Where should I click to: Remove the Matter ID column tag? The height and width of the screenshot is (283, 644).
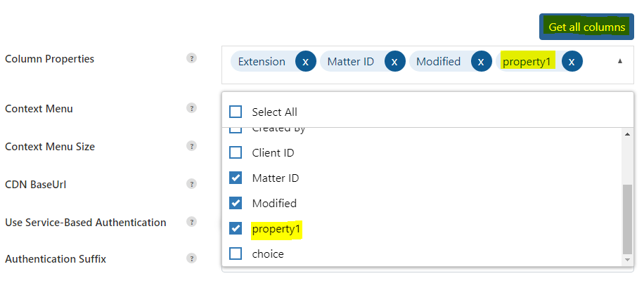[x=394, y=62]
